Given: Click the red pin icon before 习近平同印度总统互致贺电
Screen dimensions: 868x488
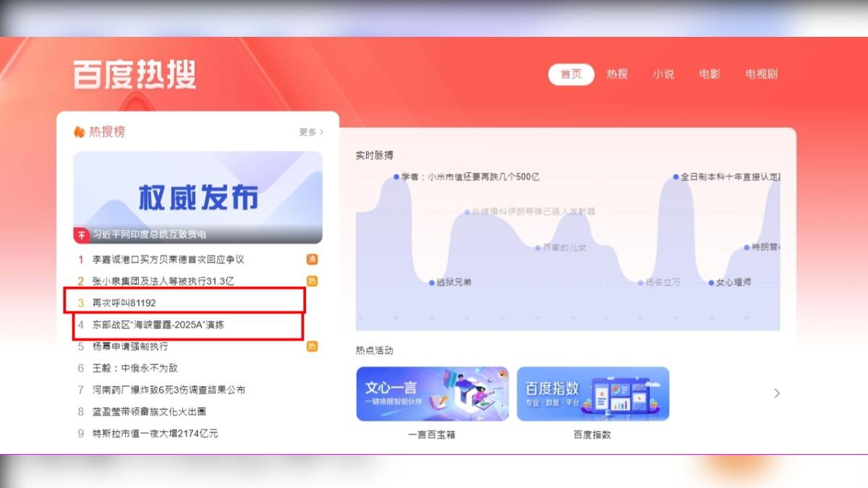Looking at the screenshot, I should pos(81,235).
